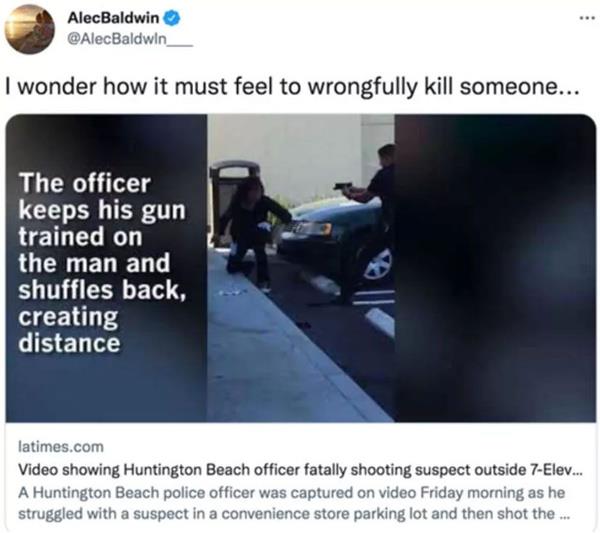Click the latimes.com source domain
This screenshot has height=533, width=600.
point(61,447)
